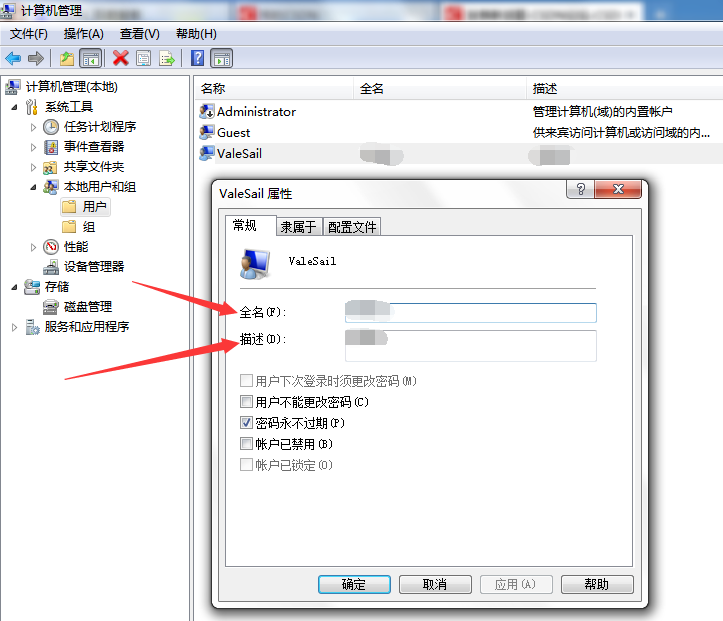Click the Forward arrow toolbar icon
Image resolution: width=723 pixels, height=621 pixels.
36,59
